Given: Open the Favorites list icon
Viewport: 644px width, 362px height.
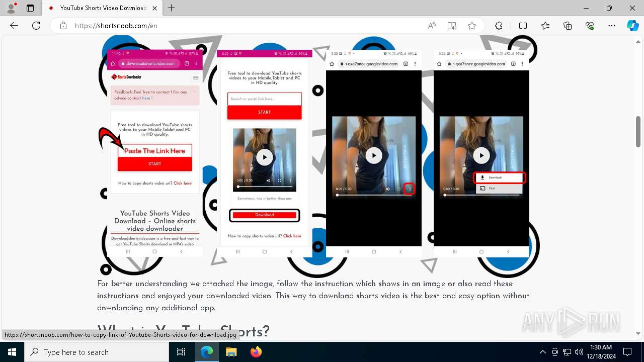Looking at the screenshot, I should [545, 26].
